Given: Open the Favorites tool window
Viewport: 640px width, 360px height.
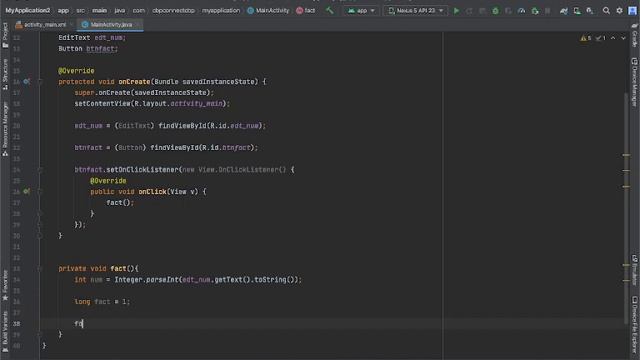Looking at the screenshot, I should click(5, 285).
